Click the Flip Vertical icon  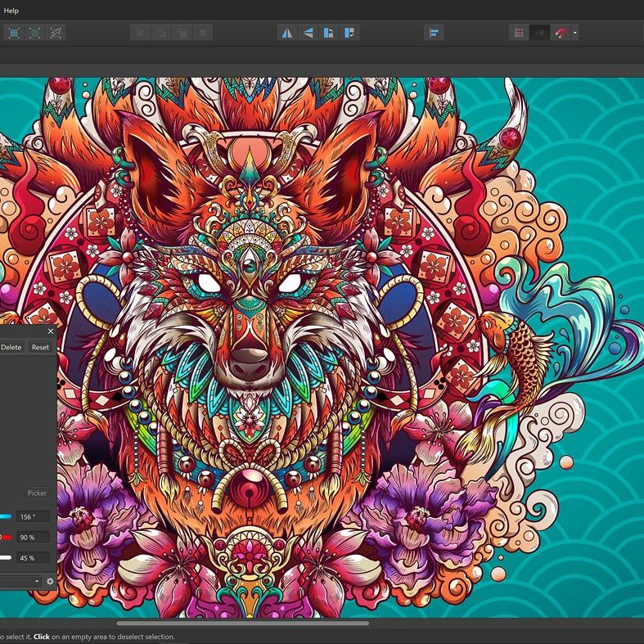[308, 33]
